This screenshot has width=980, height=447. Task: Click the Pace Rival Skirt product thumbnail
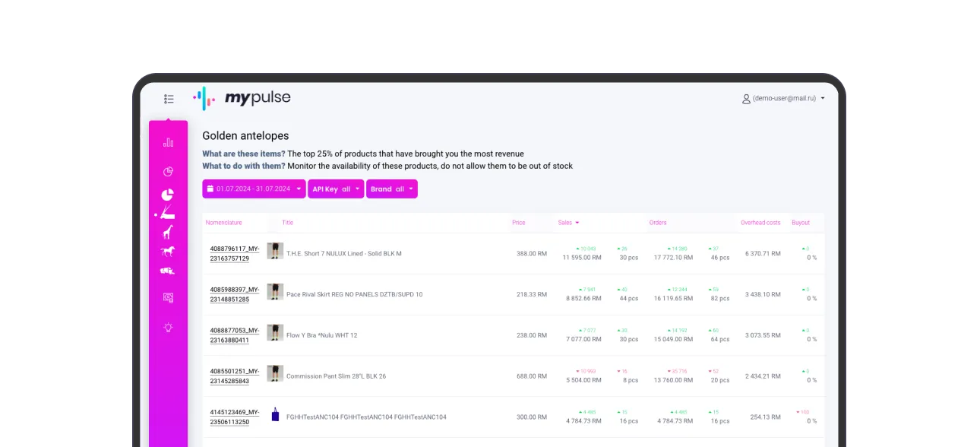275,292
